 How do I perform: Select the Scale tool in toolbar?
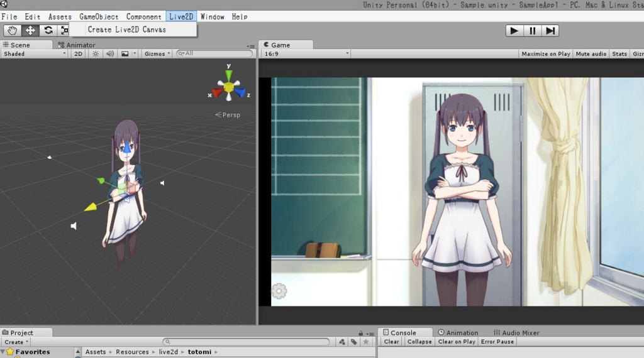(64, 30)
